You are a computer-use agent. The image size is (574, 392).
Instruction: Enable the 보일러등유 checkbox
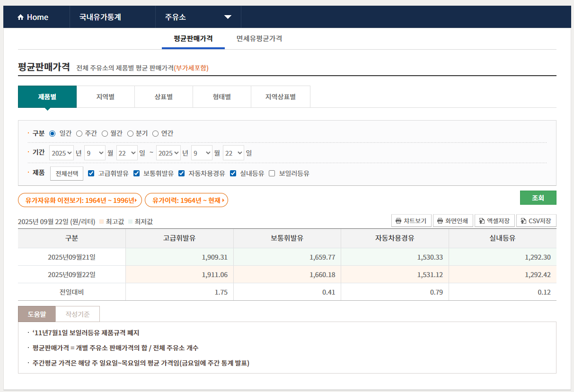272,174
